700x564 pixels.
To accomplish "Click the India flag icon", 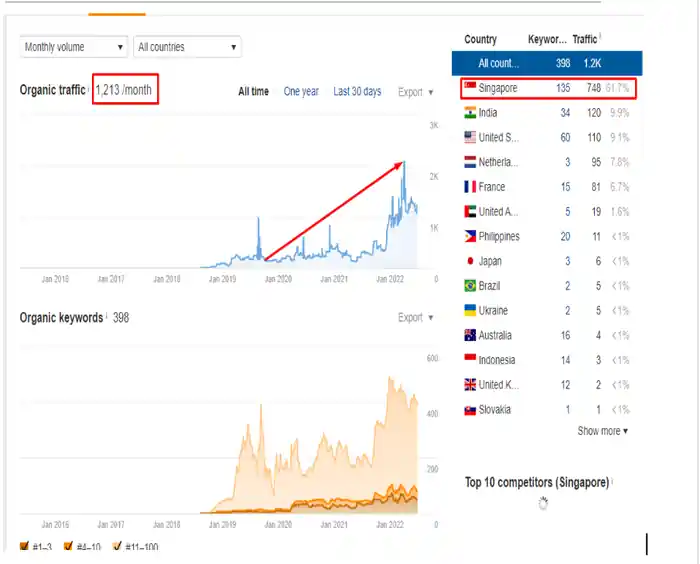I will click(470, 113).
